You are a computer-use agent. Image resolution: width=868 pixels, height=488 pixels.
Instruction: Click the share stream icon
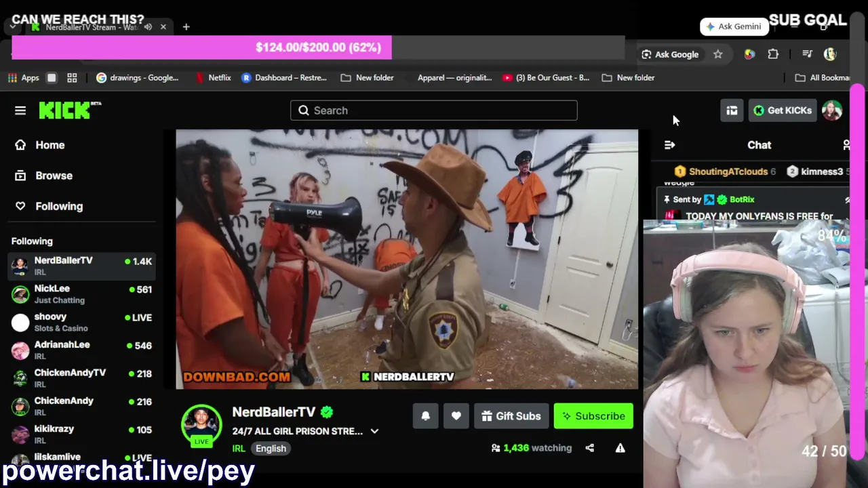590,448
